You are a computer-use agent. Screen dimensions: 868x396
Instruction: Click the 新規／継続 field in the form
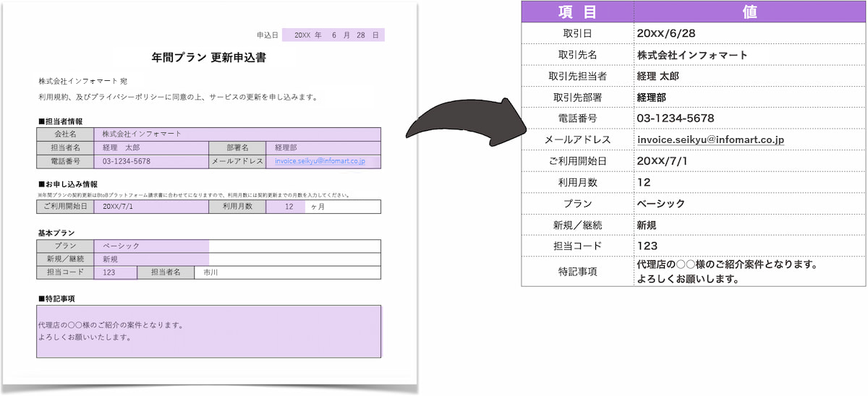(151, 259)
